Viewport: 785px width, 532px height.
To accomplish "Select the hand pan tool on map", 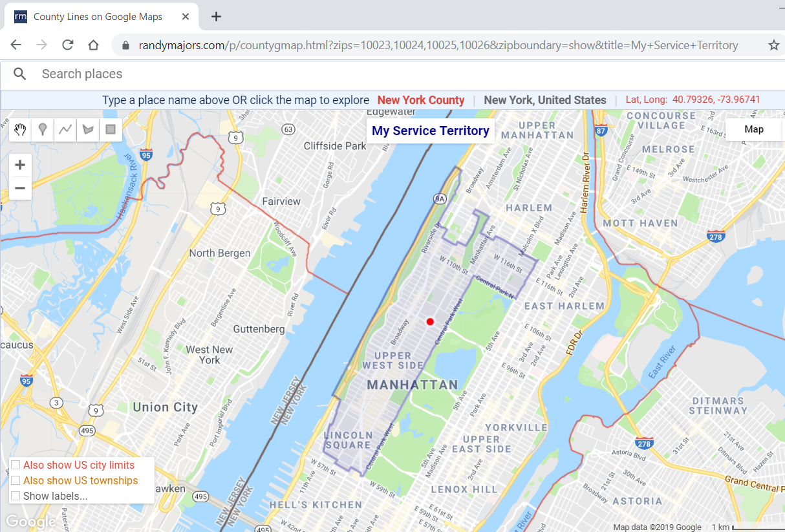I will (21, 130).
